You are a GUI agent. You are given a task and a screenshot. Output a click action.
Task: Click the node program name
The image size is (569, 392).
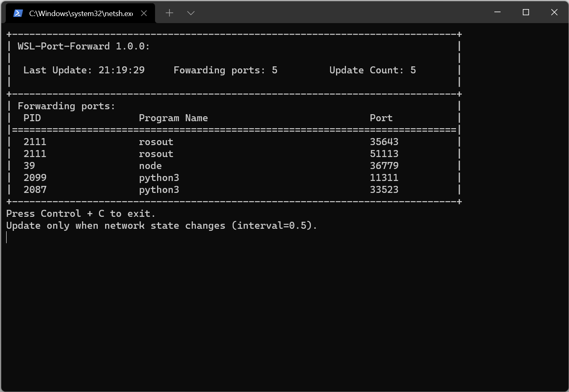point(150,166)
